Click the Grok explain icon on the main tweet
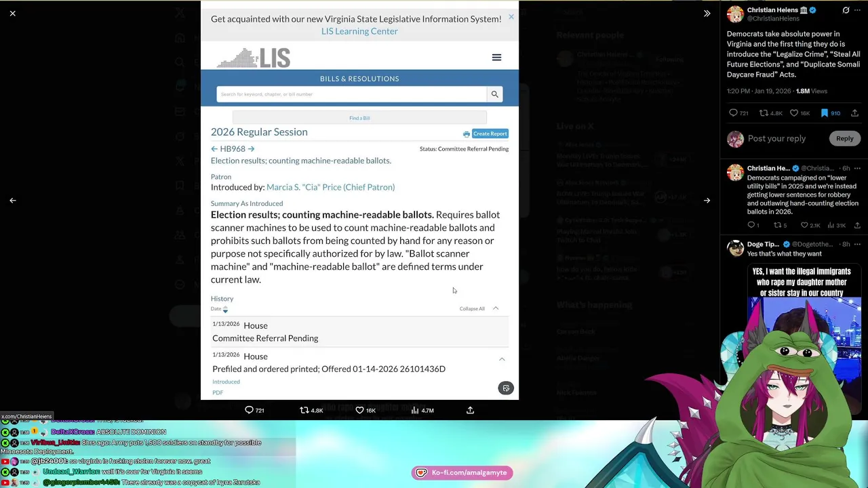The image size is (868, 488). coord(846,10)
